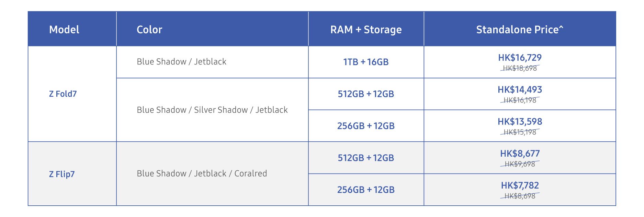Click Blue Shadow / Silver Shadow / Jetblack cell
Viewport: 644px width, 217px height.
pos(212,110)
